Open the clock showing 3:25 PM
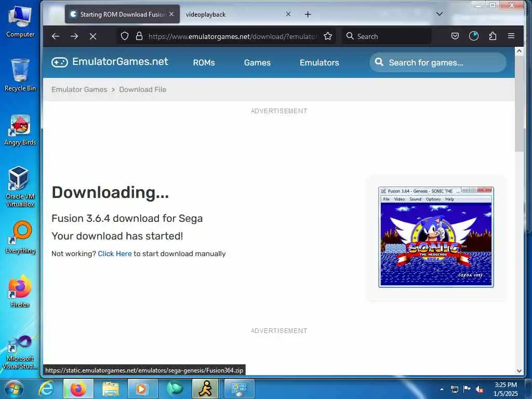532x399 pixels. (x=506, y=389)
